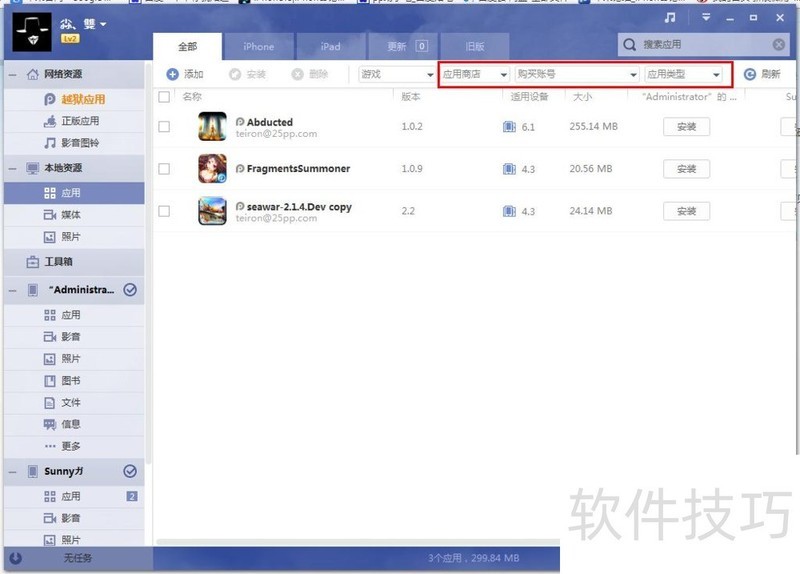This screenshot has height=574, width=800.
Task: Click the 添加 plus icon
Action: point(172,74)
